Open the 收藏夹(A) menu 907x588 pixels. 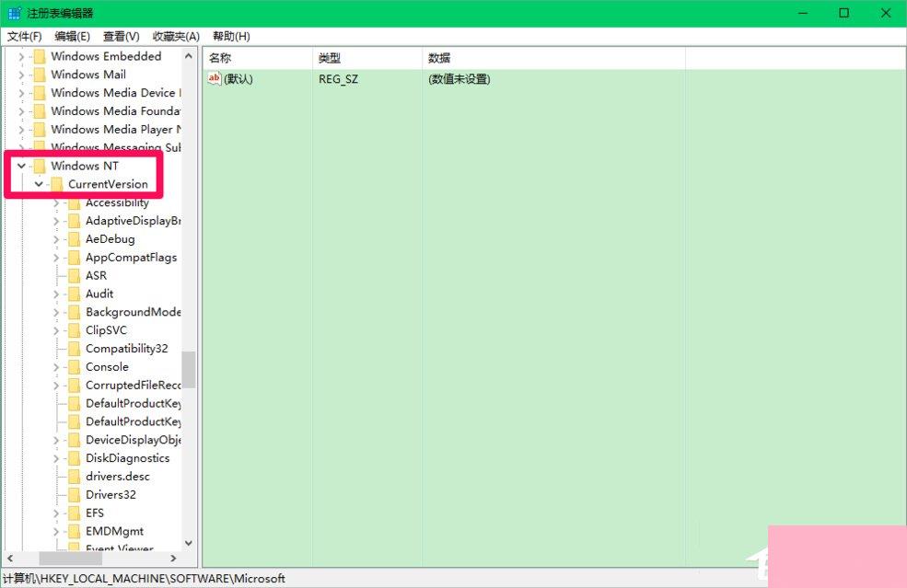[175, 36]
